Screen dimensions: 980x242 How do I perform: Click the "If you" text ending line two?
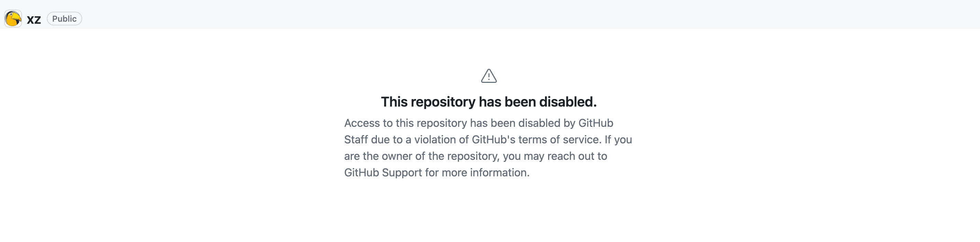point(618,140)
